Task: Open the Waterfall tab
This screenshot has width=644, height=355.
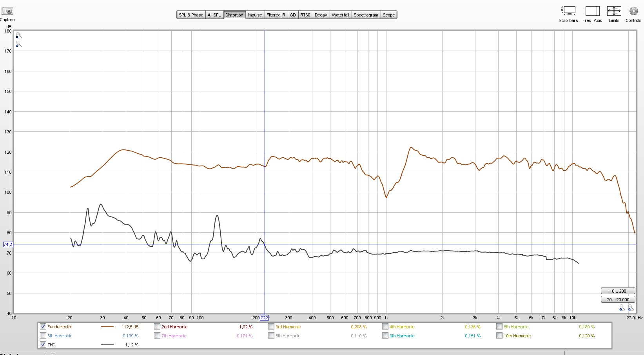Action: click(x=340, y=15)
